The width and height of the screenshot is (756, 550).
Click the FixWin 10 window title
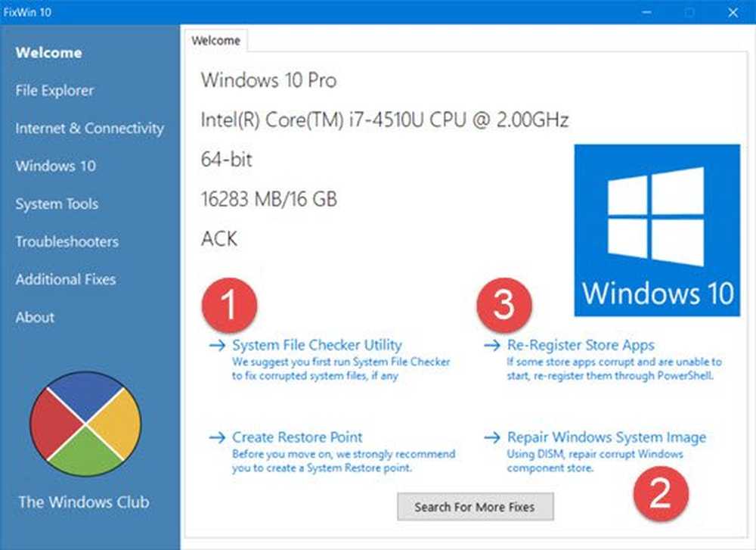[27, 12]
